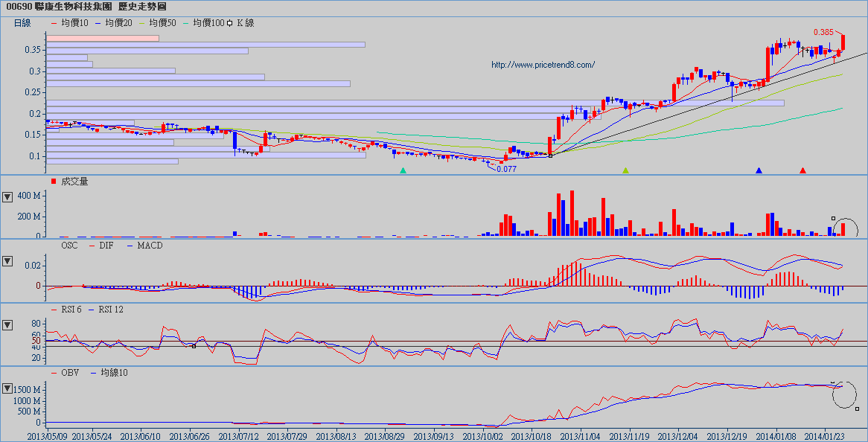Click the circle annotation in the volume panel
This screenshot has width=868, height=442.
click(845, 228)
